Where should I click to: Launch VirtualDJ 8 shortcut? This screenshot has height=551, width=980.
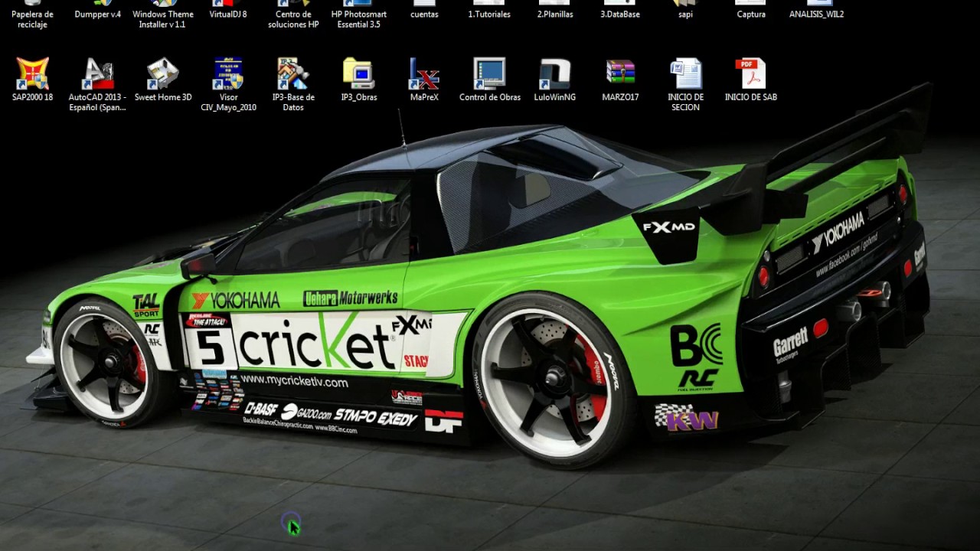(228, 10)
